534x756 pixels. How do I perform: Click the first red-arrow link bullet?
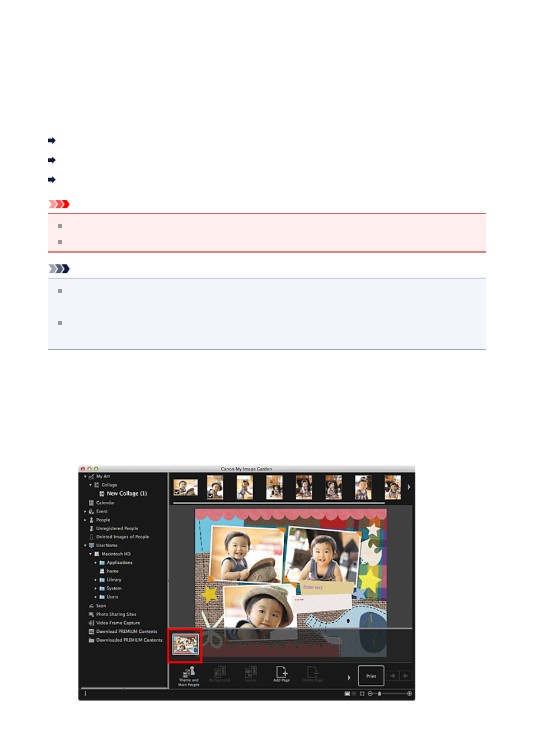pyautogui.click(x=52, y=141)
